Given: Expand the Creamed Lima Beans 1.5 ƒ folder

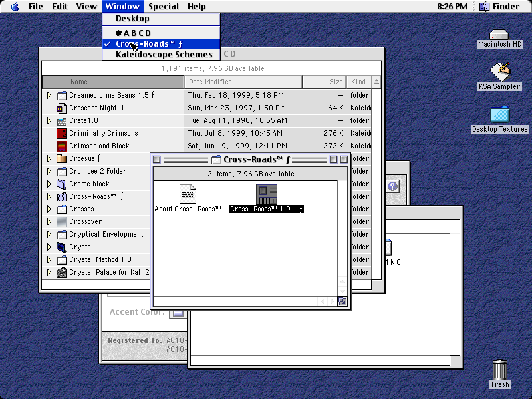Looking at the screenshot, I should click(49, 95).
